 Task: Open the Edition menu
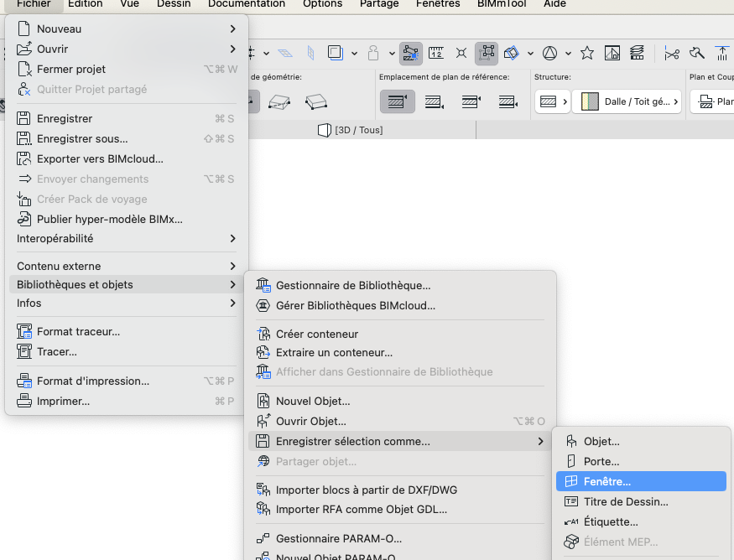(x=86, y=3)
